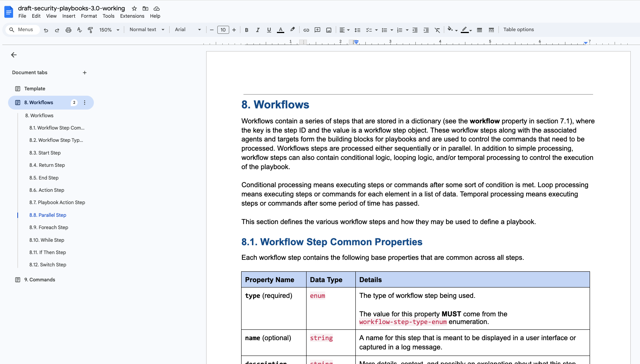
Task: Open the Extensions menu
Action: pyautogui.click(x=132, y=16)
